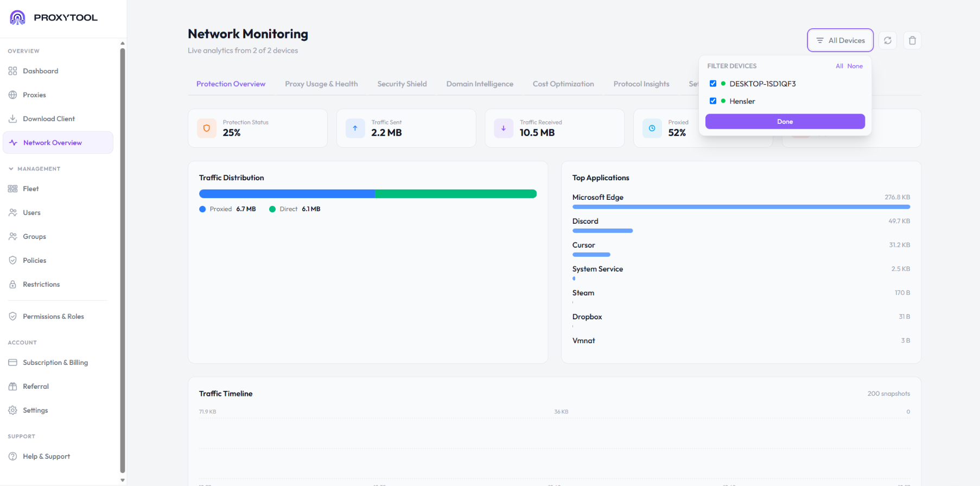Click the sidebar scroll down arrow

pos(123,480)
